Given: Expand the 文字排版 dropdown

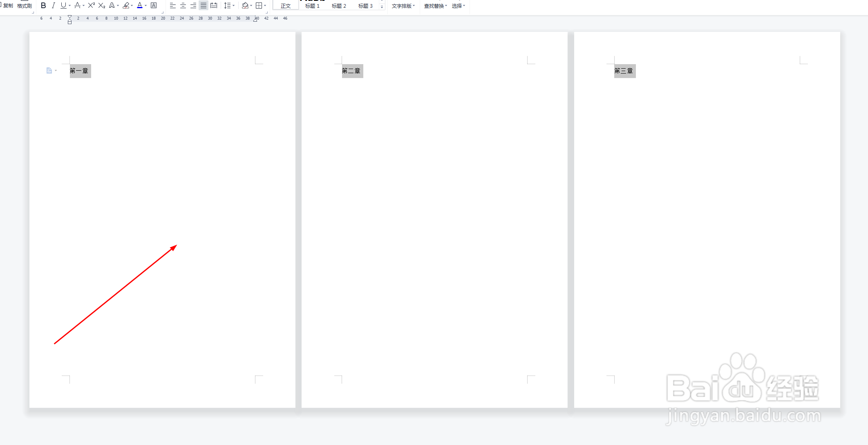Looking at the screenshot, I should coord(403,6).
